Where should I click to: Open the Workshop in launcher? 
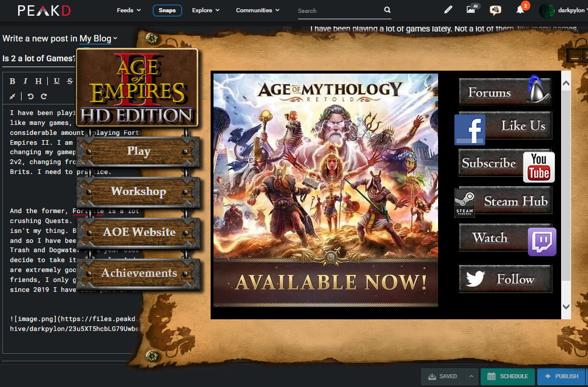[x=138, y=191]
